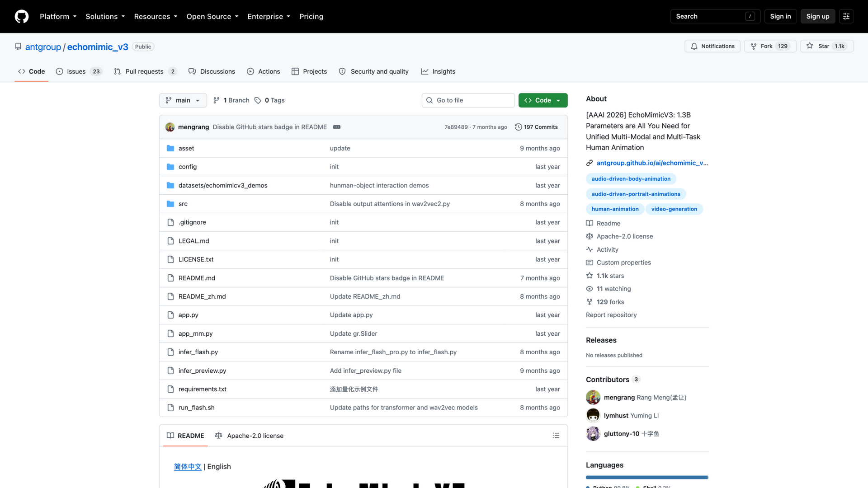868x488 pixels.
Task: Click the Notifications bell button
Action: tap(712, 46)
